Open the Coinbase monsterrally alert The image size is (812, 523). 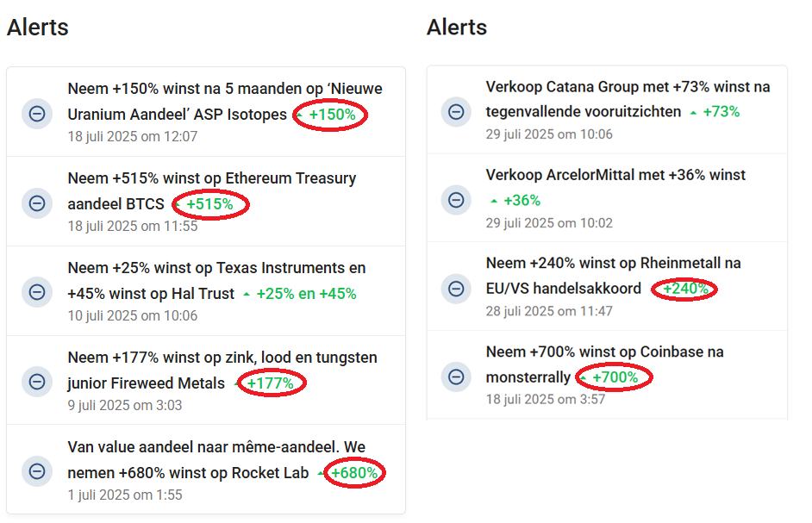604,364
